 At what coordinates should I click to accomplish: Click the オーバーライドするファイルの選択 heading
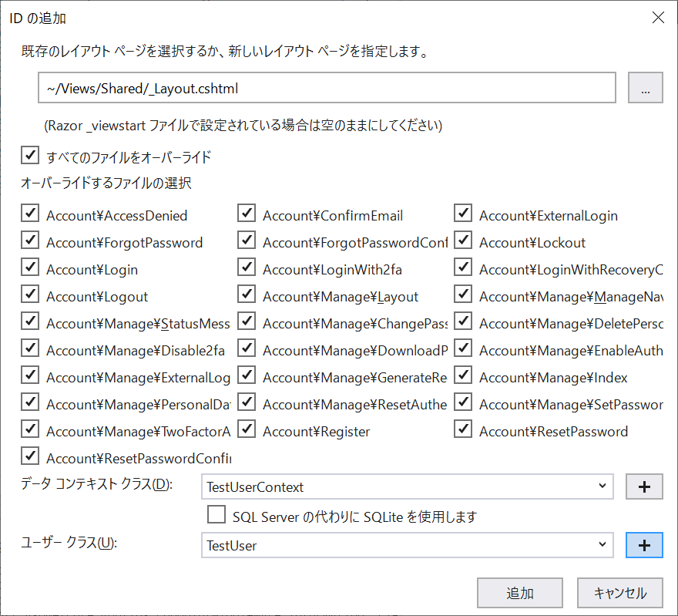(x=106, y=183)
